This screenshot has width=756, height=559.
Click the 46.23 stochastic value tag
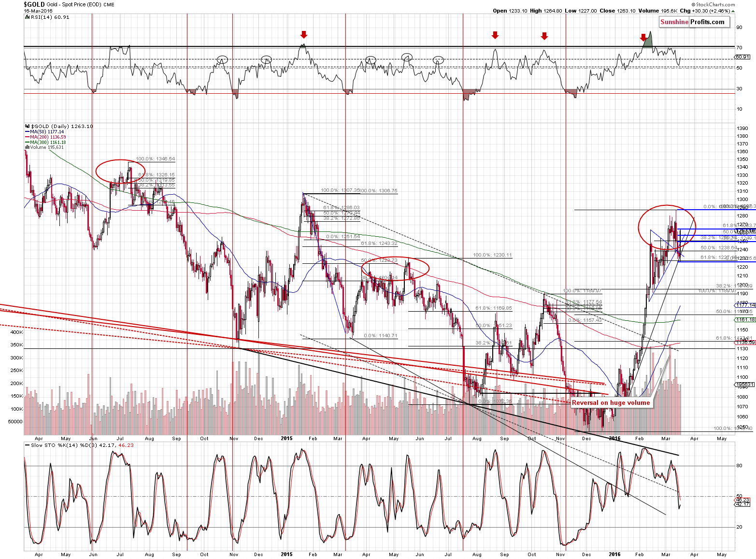[x=742, y=500]
